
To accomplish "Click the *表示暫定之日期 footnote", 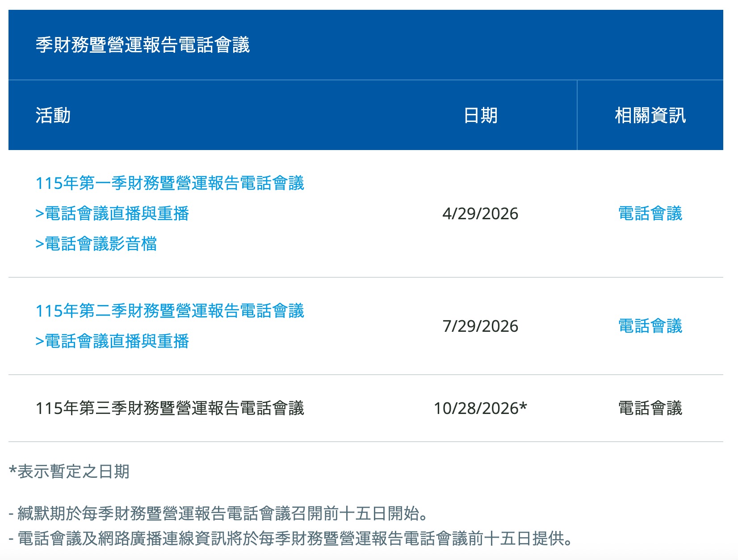I will 69,472.
